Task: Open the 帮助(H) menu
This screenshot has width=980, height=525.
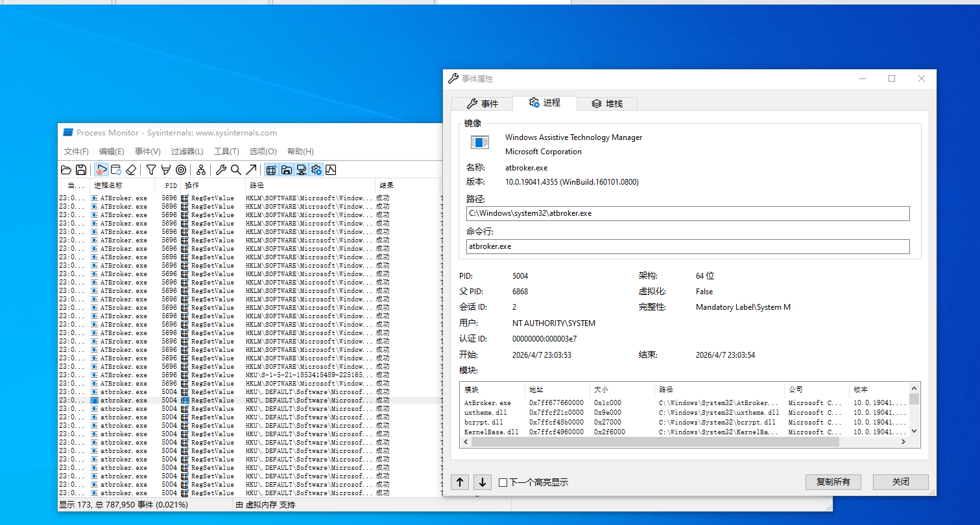Action: pyautogui.click(x=300, y=152)
